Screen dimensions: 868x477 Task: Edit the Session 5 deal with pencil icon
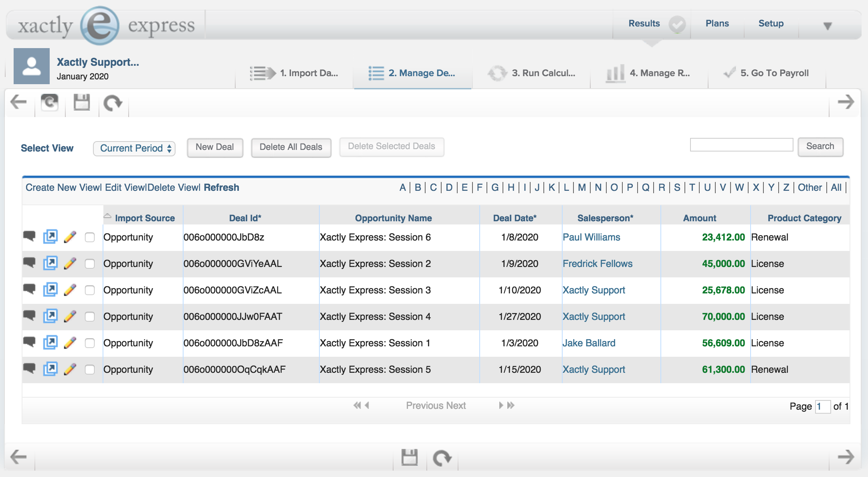point(70,369)
